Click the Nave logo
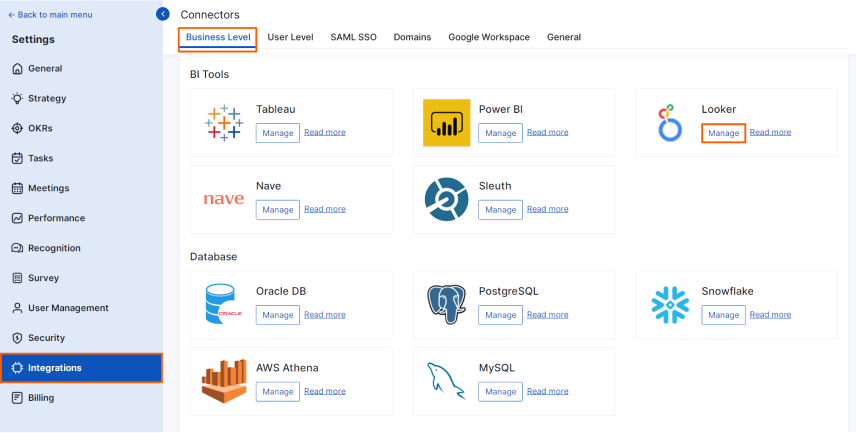856x433 pixels. click(x=223, y=199)
